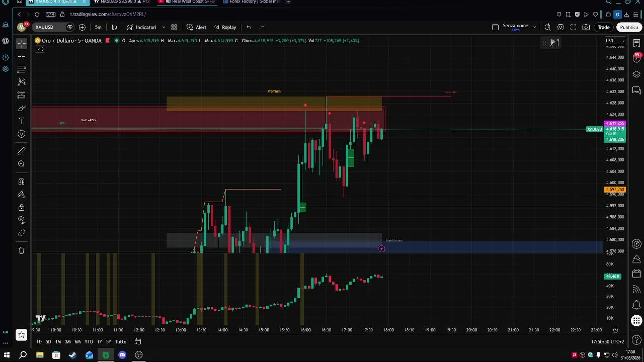Take a chart snapshot with camera icon
The height and width of the screenshot is (362, 644).
(x=586, y=27)
